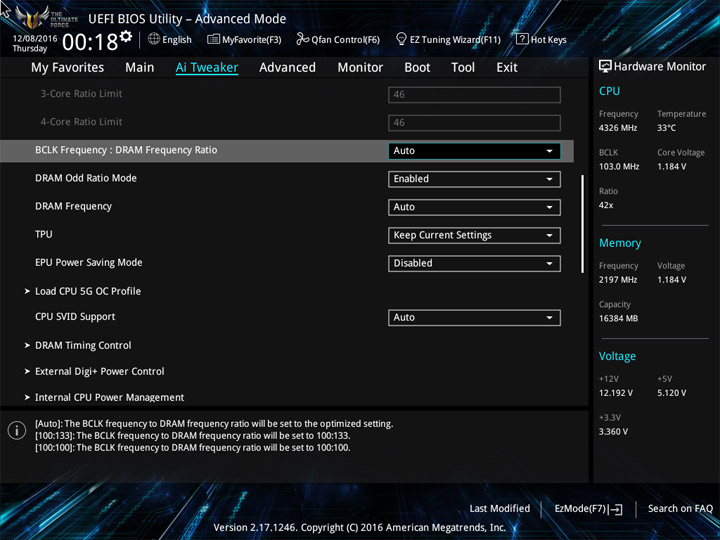The width and height of the screenshot is (720, 540).
Task: Click the BCLK Frequency : DRAM Frequency Ratio label
Action: [126, 150]
